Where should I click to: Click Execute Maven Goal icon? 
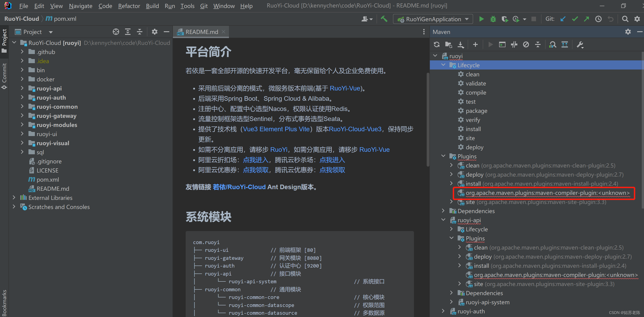pos(502,44)
